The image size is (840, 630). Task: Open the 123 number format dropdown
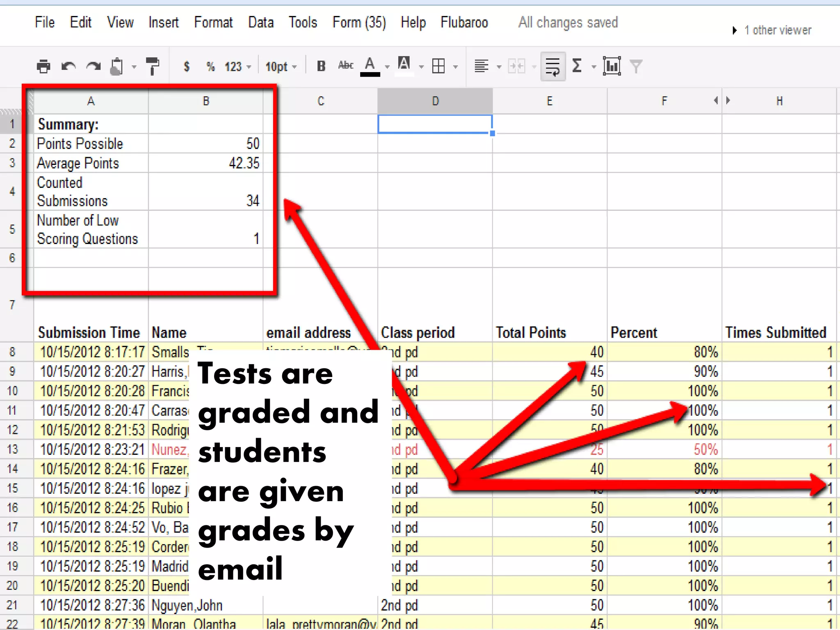(x=237, y=66)
